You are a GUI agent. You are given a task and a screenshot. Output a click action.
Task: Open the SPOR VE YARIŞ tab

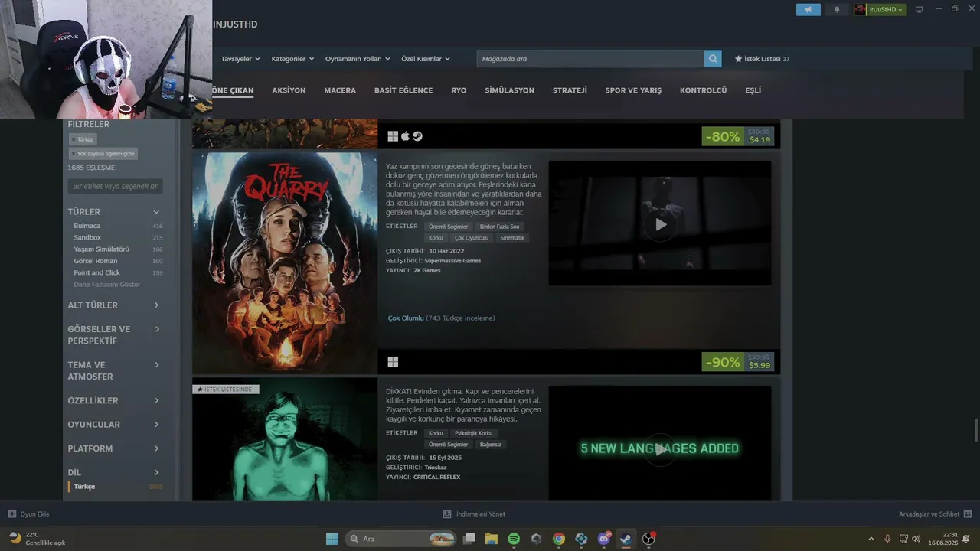633,90
